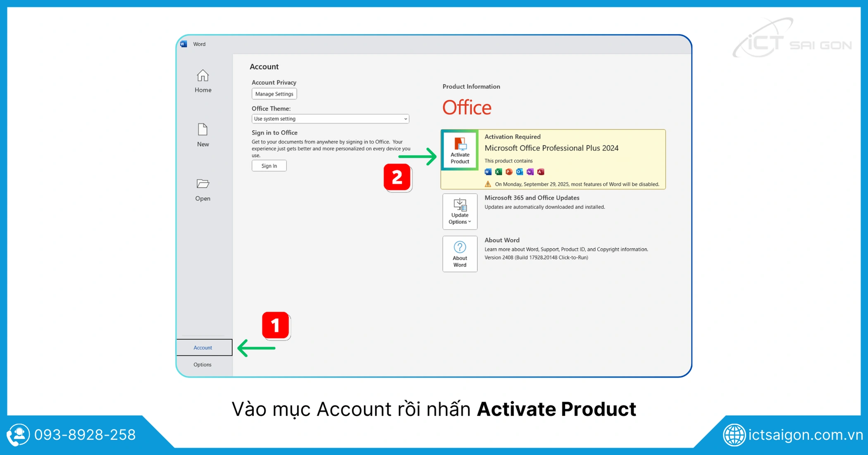Open Options in the sidebar
Screen dimensions: 868x455
coord(203,365)
